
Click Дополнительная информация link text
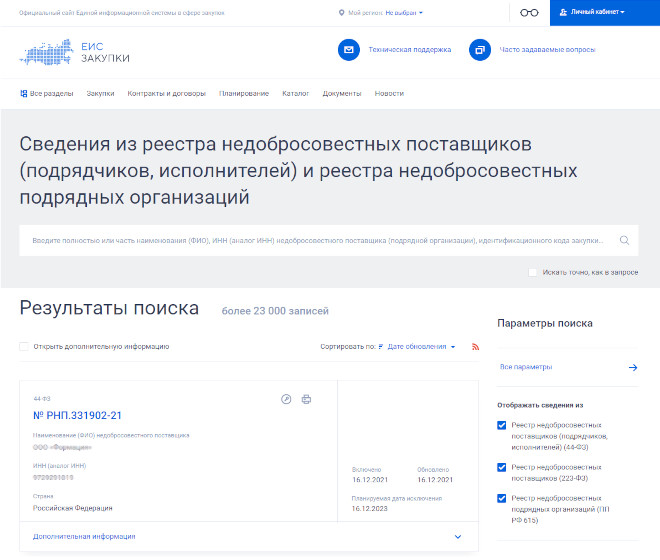[84, 536]
